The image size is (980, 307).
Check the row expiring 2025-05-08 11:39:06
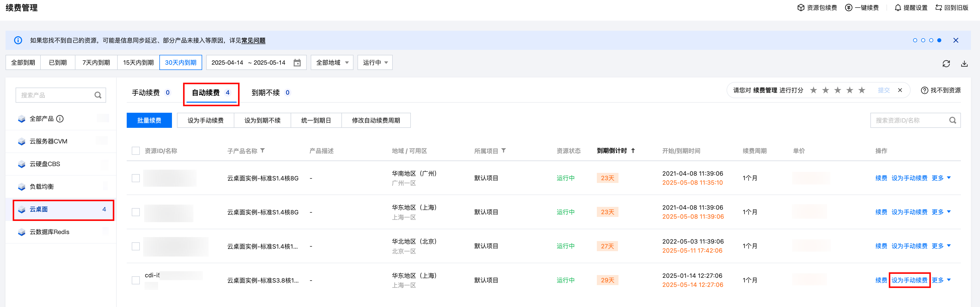tap(136, 212)
